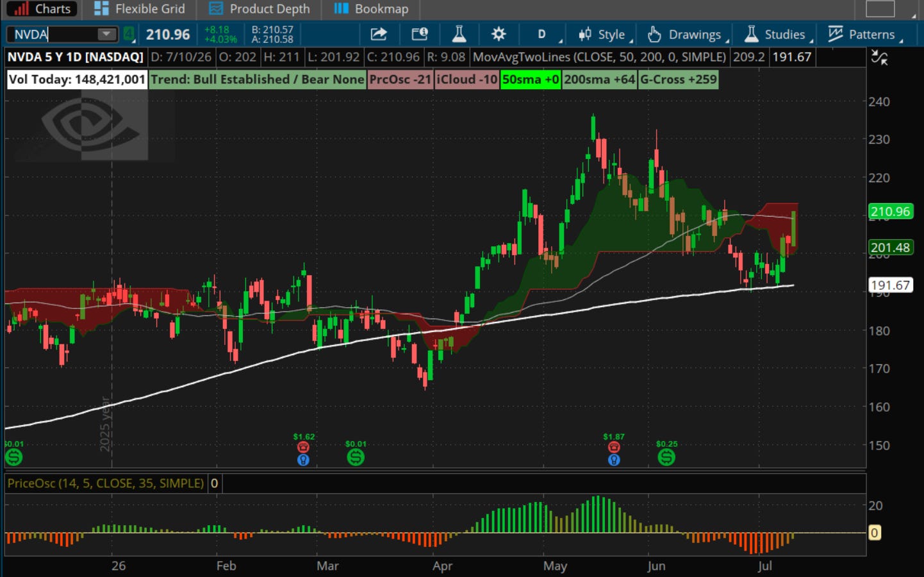924x577 pixels.
Task: Open the Studies menu
Action: (x=778, y=35)
